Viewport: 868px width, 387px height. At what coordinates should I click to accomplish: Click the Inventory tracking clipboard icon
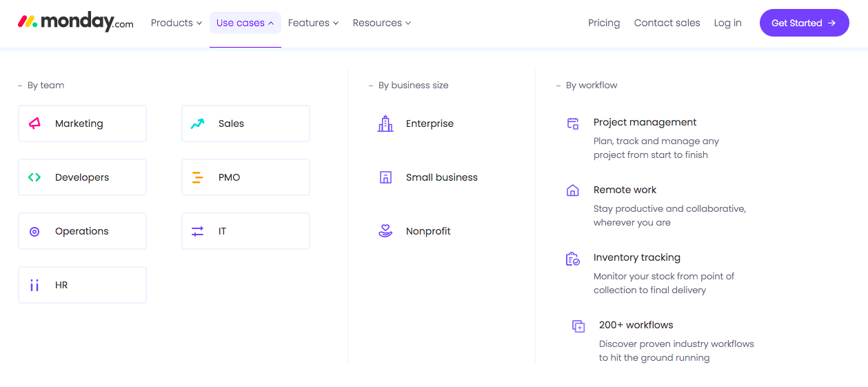(x=572, y=259)
